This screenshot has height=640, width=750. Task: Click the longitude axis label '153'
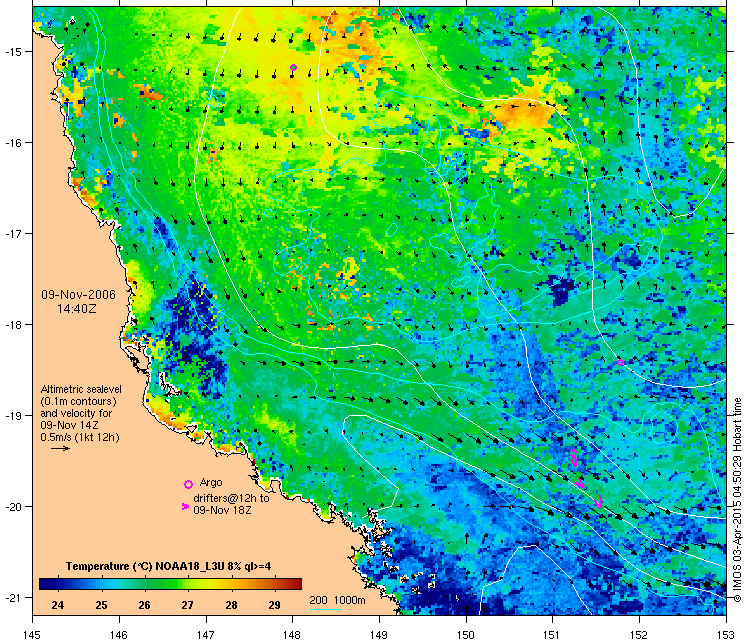(726, 634)
